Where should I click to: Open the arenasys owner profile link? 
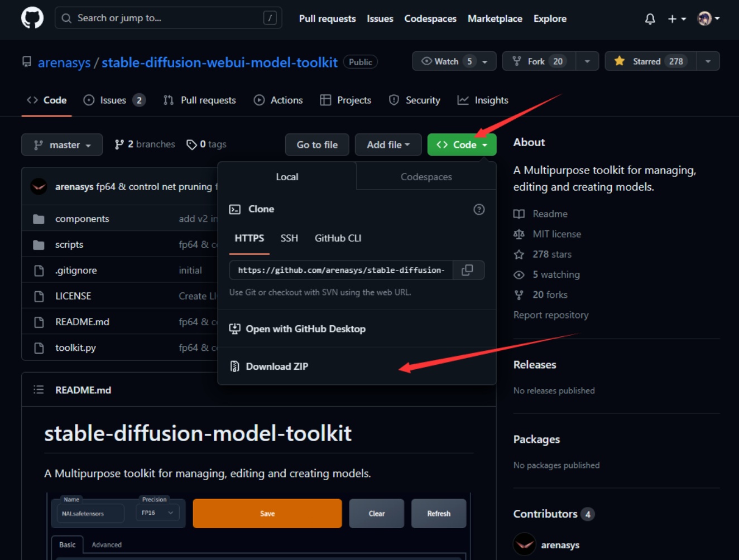[x=64, y=62]
